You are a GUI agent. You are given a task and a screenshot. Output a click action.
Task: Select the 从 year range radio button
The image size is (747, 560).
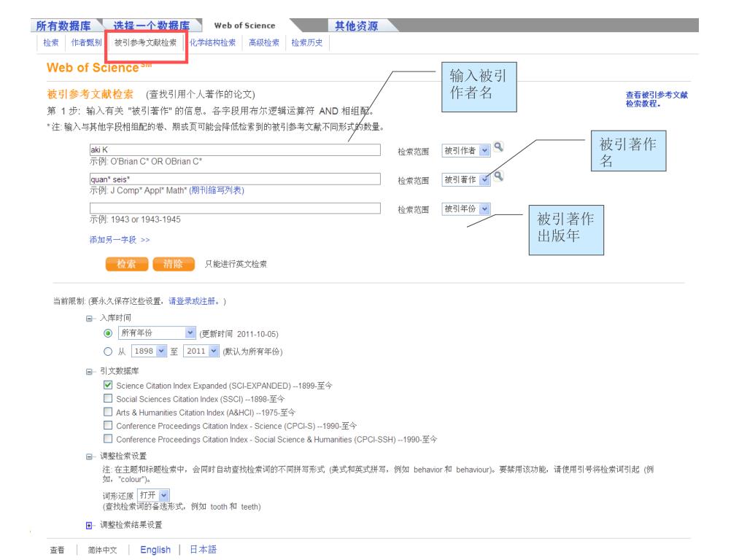coord(108,351)
